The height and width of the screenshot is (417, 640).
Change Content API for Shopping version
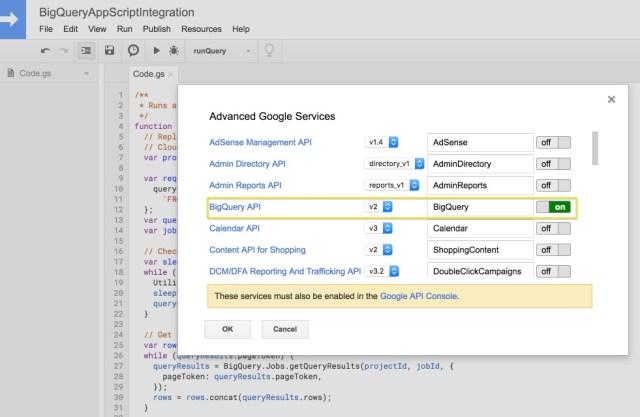tap(378, 250)
